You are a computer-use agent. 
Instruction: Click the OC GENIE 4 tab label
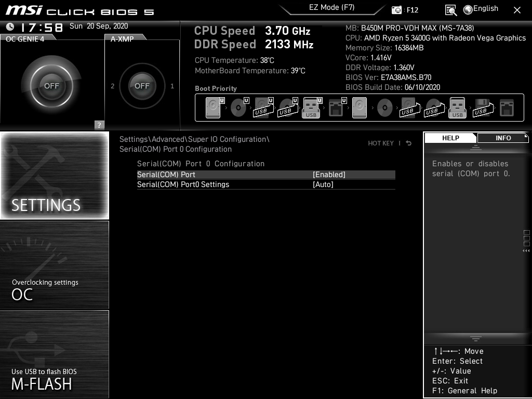point(25,39)
